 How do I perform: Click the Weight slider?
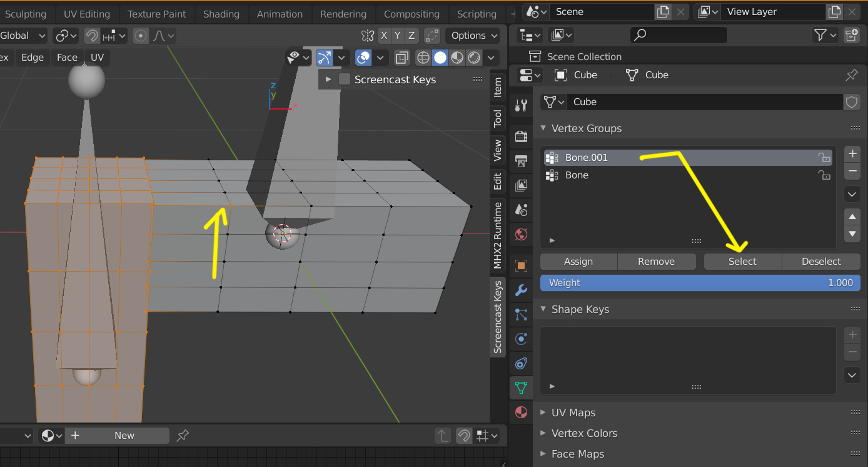[x=700, y=283]
